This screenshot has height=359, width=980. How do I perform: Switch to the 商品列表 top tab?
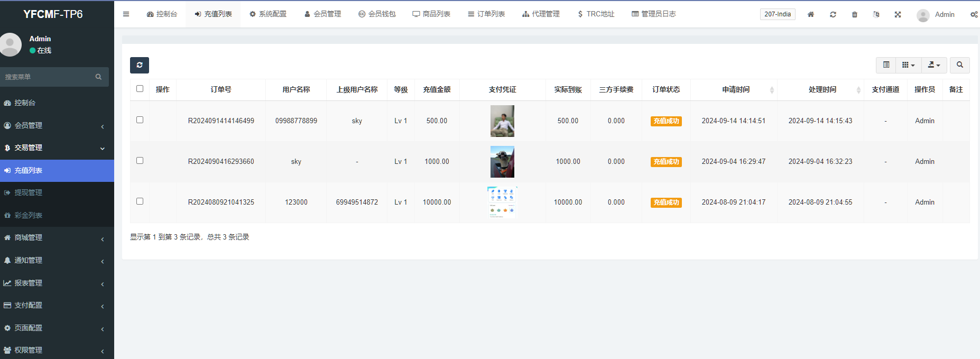coord(431,14)
